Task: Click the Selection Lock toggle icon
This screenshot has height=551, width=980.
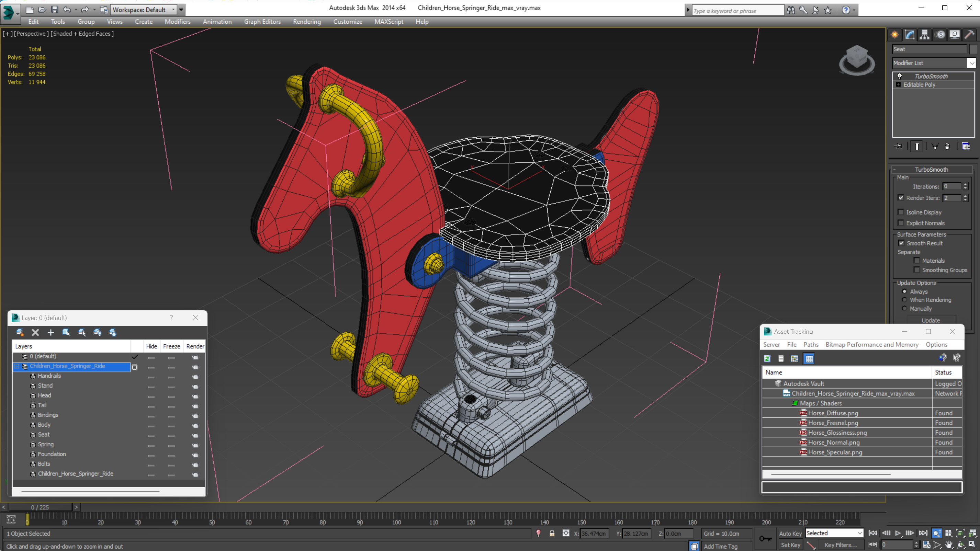Action: pos(552,533)
